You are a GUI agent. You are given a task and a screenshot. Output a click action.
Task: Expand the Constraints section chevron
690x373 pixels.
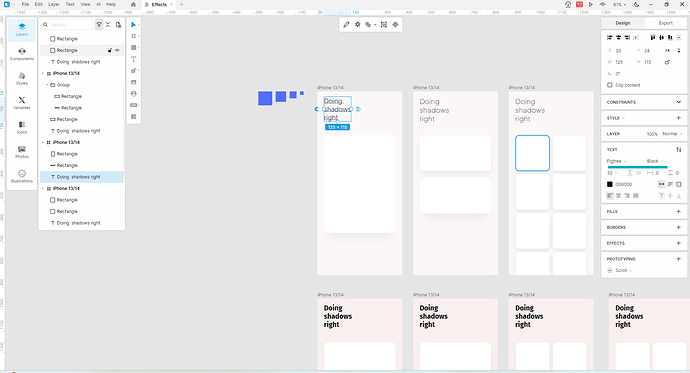coord(679,102)
